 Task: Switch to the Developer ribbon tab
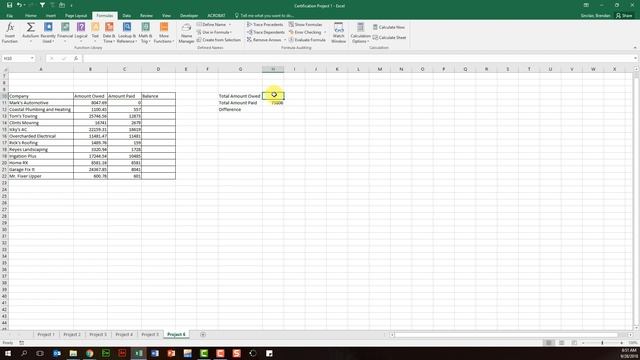(x=189, y=16)
